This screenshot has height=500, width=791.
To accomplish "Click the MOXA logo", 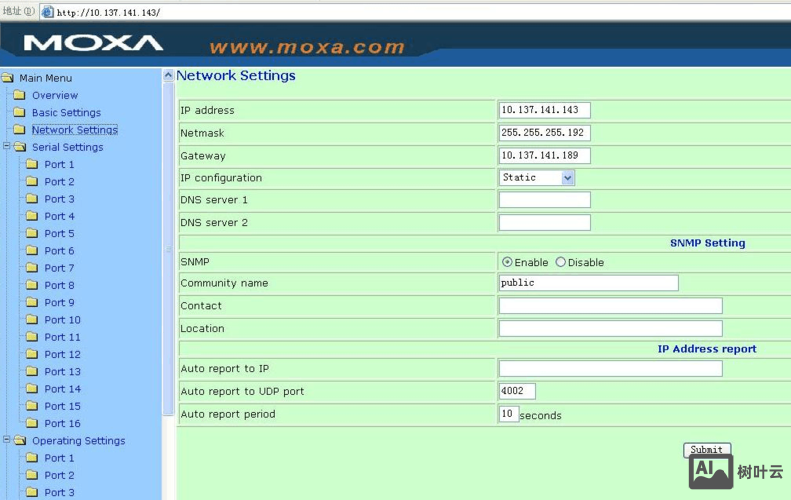I will [93, 43].
